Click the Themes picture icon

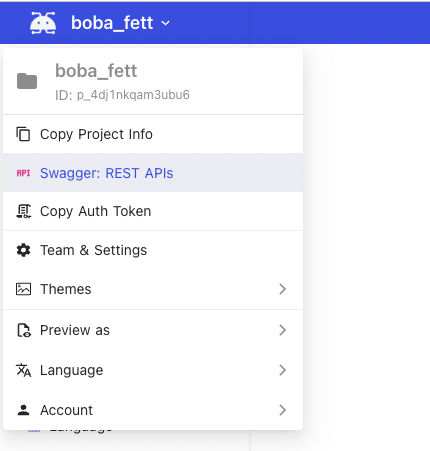click(23, 289)
